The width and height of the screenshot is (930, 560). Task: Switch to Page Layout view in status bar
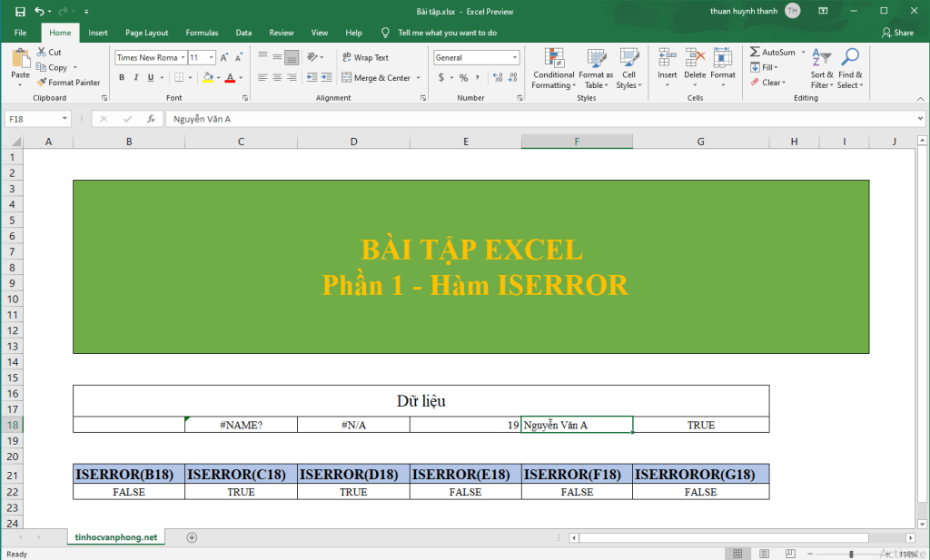click(764, 554)
